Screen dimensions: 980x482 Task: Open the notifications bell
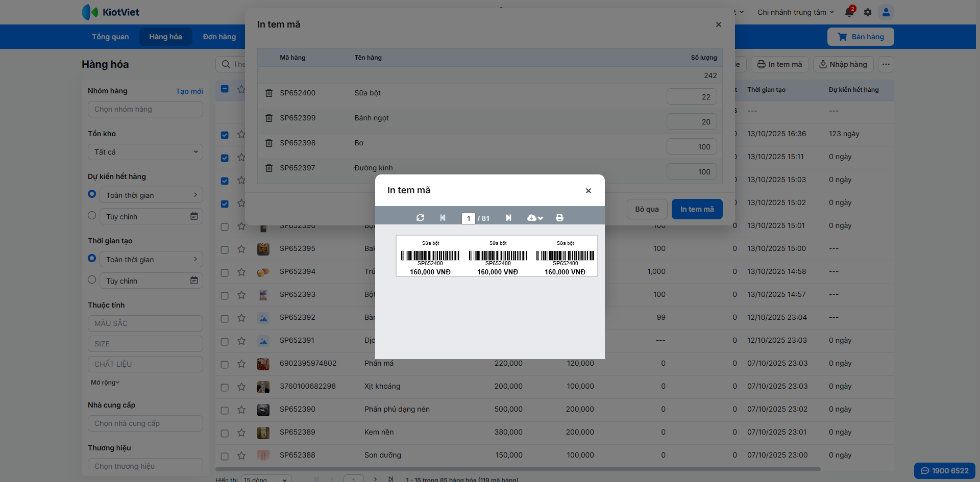tap(849, 12)
